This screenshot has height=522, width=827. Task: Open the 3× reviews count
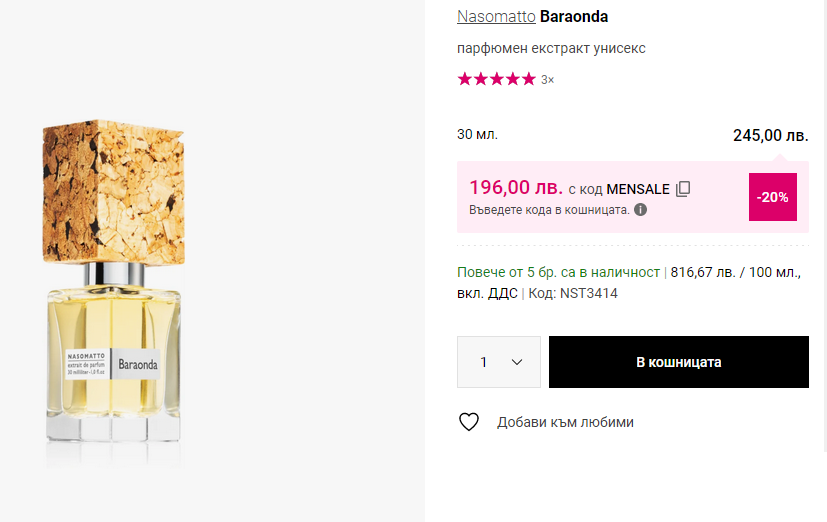(x=547, y=80)
